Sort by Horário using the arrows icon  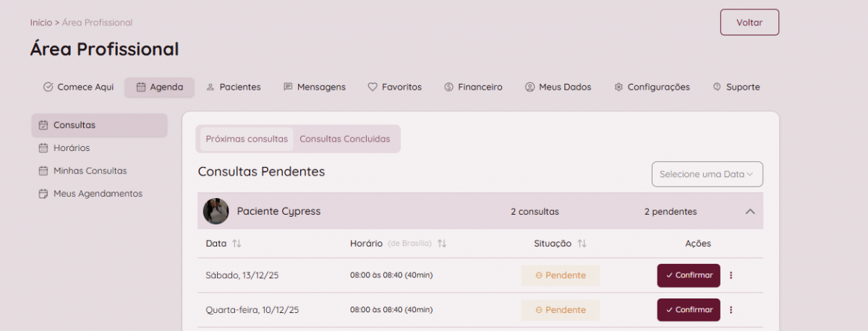pos(442,244)
